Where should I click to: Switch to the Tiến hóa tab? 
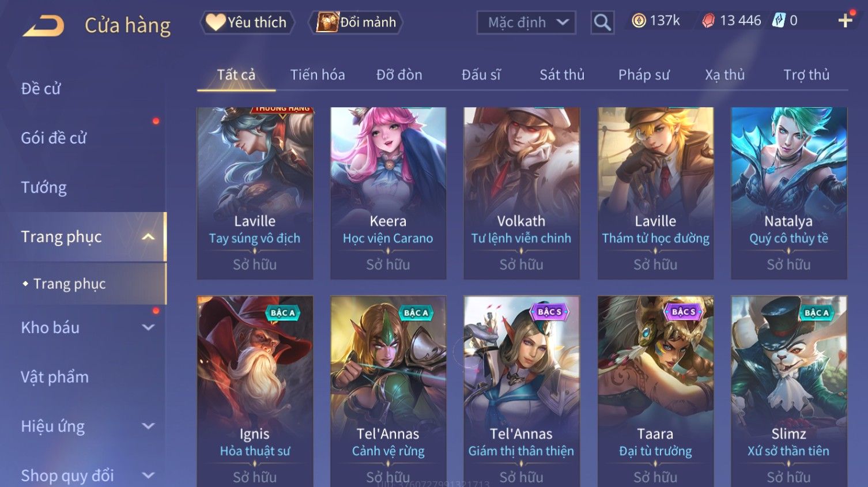pos(318,75)
